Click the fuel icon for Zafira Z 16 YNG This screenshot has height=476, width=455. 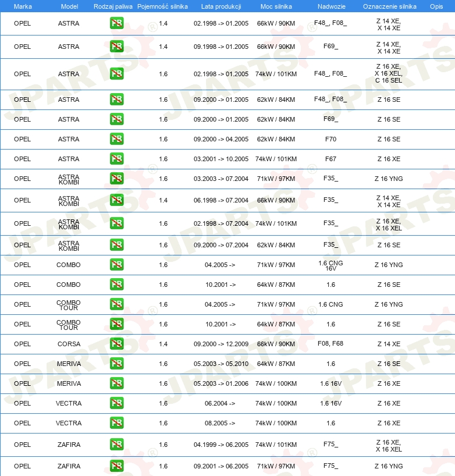click(116, 466)
